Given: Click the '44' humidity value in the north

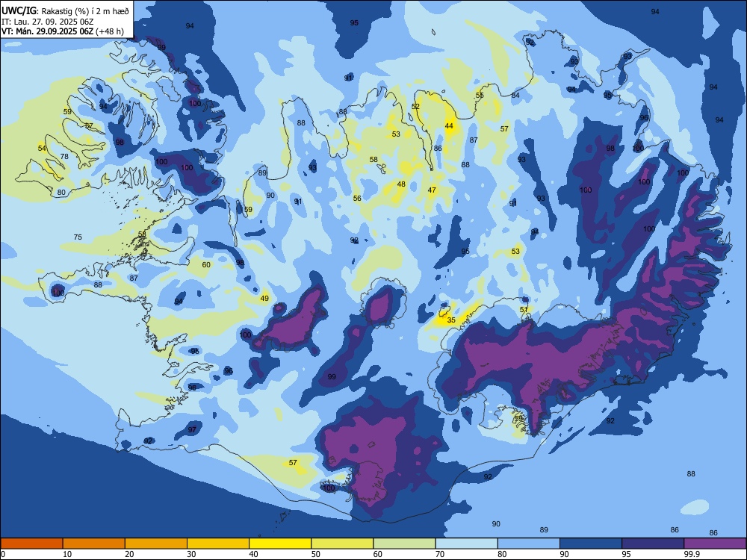Looking at the screenshot, I should pyautogui.click(x=449, y=125).
